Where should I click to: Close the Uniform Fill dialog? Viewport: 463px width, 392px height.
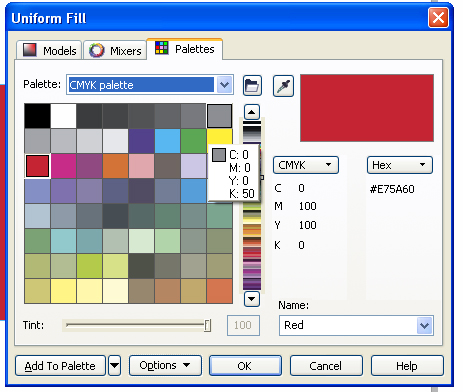click(438, 18)
